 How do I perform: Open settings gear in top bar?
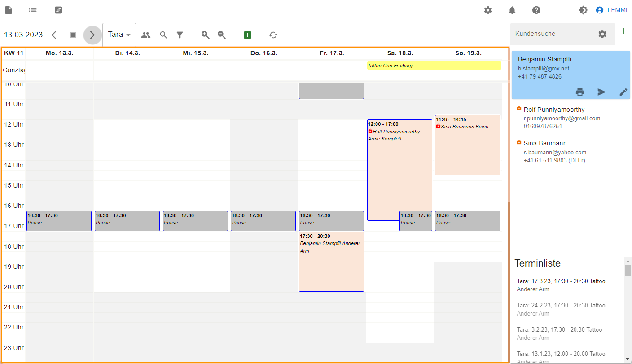[x=488, y=10]
